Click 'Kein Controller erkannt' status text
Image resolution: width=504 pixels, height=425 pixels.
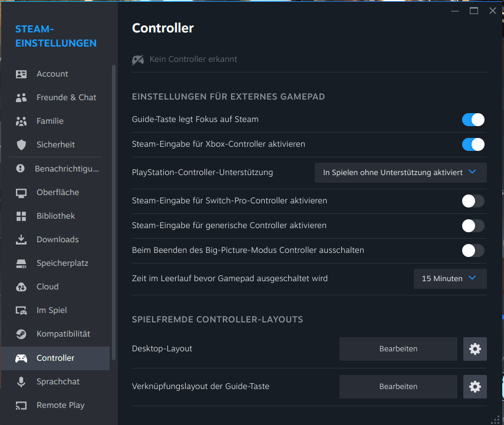click(193, 59)
